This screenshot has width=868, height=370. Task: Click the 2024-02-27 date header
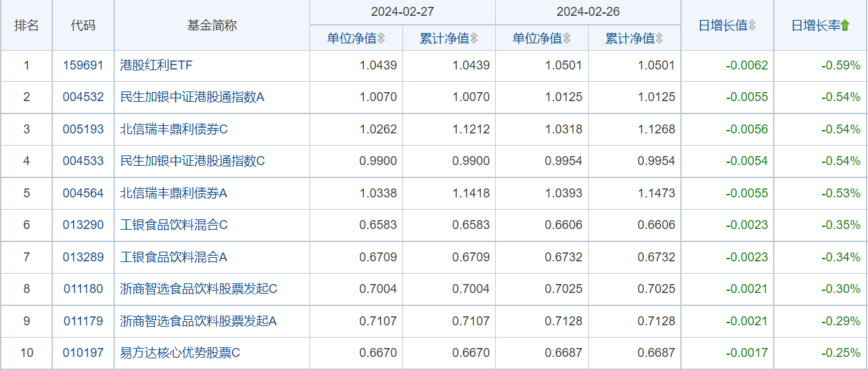[402, 12]
